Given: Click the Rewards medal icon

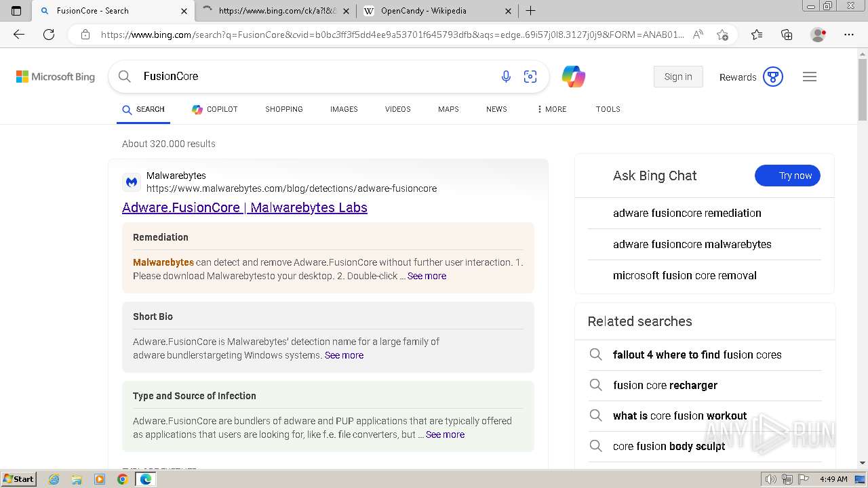Looking at the screenshot, I should tap(773, 77).
